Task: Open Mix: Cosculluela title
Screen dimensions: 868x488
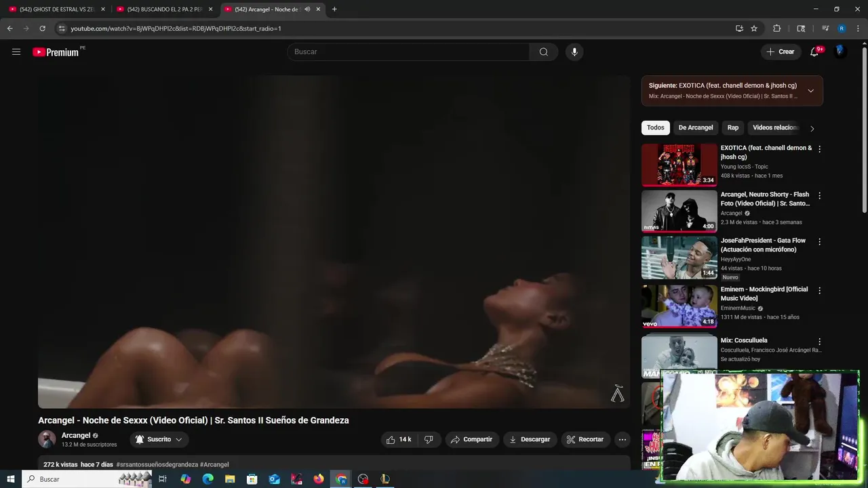Action: 744,340
